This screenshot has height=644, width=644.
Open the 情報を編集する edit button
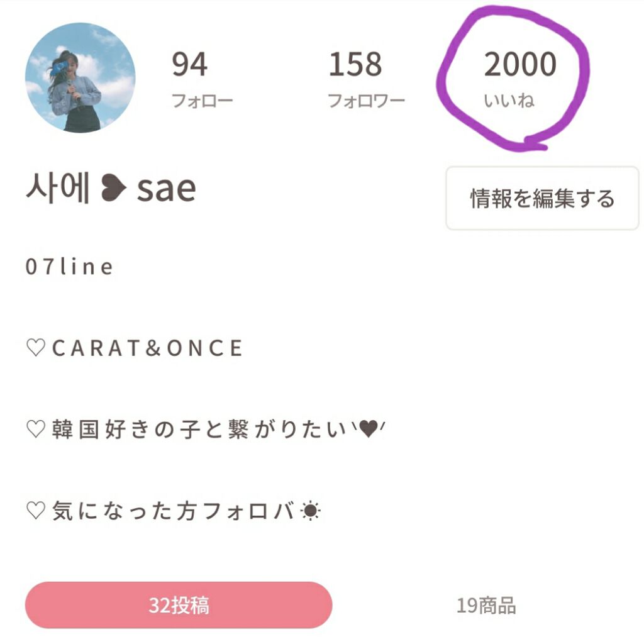point(542,197)
